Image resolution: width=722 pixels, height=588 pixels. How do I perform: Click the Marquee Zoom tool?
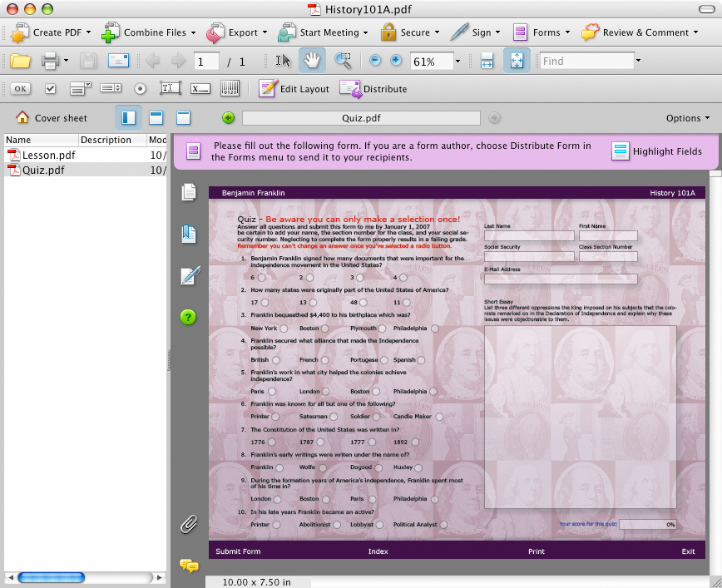[342, 61]
